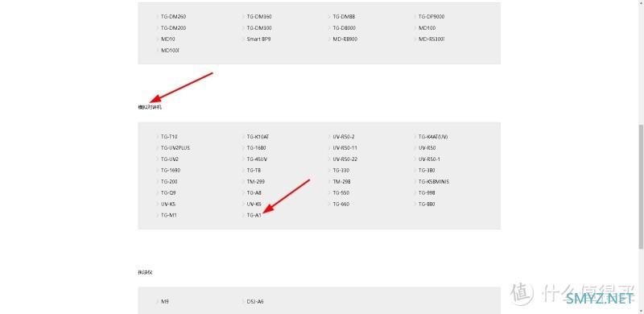The width and height of the screenshot is (644, 314).
Task: Select the TG-D8000 model link
Action: point(345,28)
